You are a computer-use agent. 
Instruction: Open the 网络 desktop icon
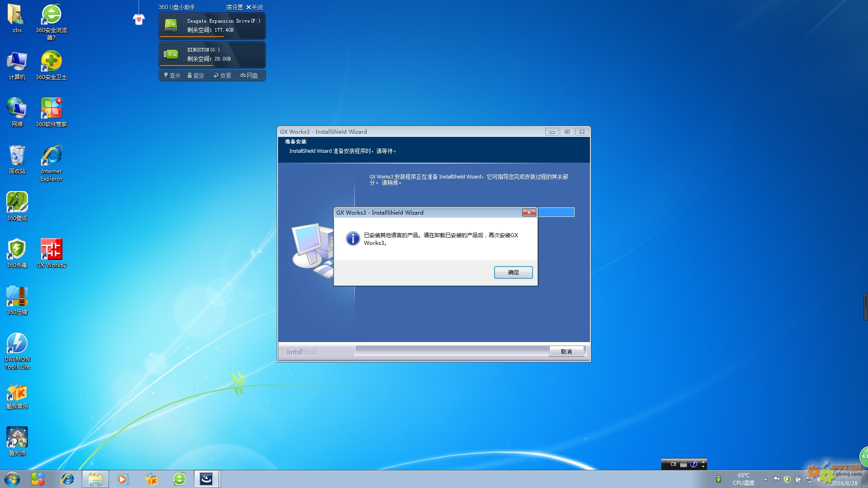(17, 113)
